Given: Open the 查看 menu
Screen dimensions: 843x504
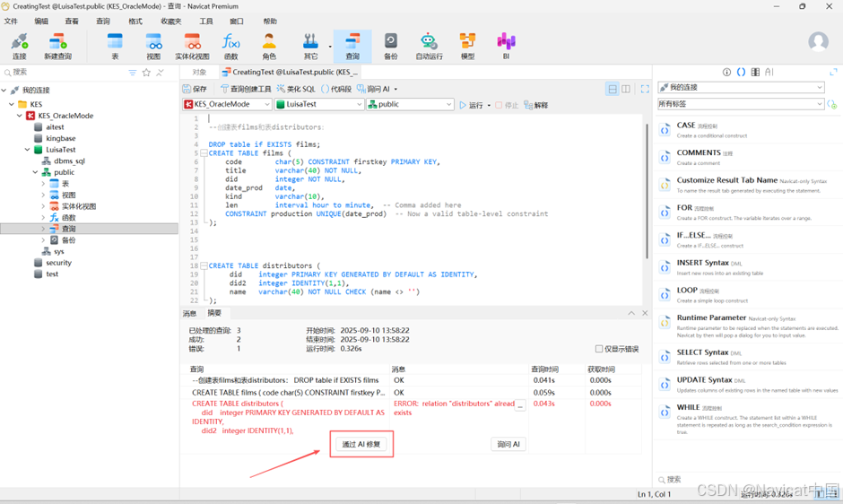Looking at the screenshot, I should point(72,22).
